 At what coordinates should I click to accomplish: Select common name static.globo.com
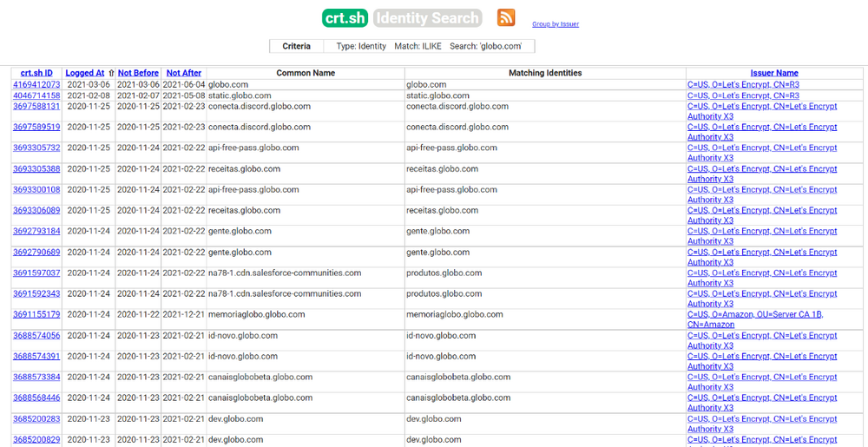pos(240,95)
